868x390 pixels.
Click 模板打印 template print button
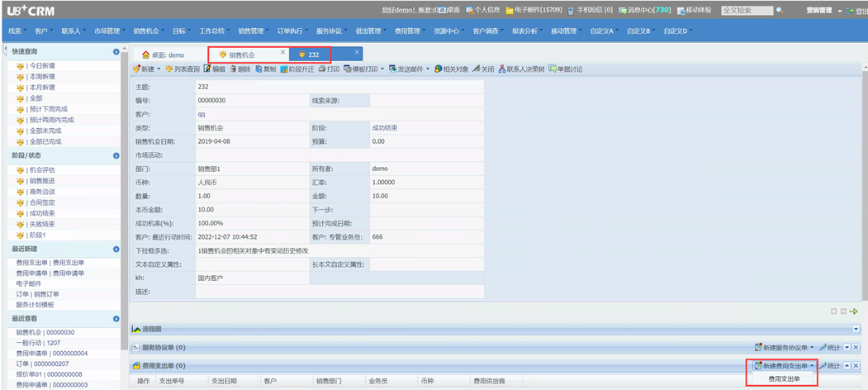pyautogui.click(x=360, y=69)
